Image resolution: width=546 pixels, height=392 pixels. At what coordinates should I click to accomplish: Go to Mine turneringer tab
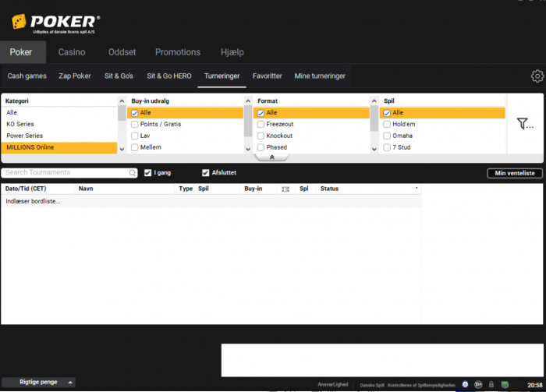[320, 76]
